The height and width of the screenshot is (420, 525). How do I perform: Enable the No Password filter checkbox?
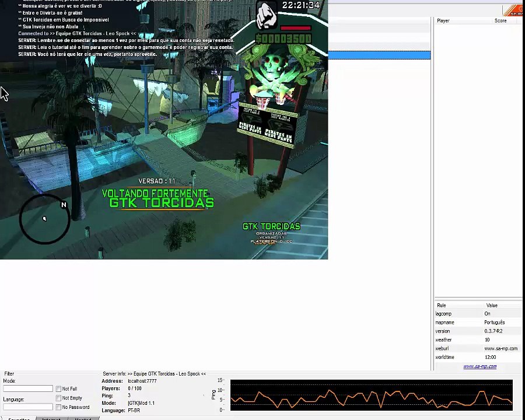coord(58,407)
